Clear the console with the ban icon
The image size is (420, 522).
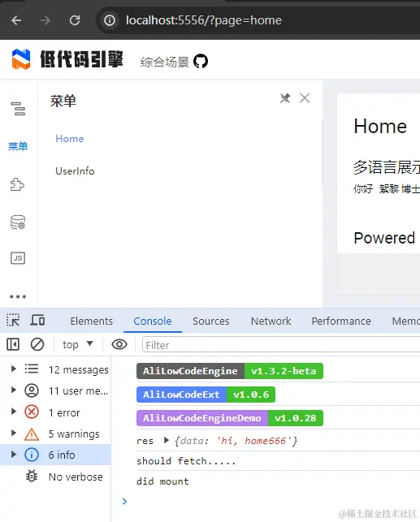pos(37,344)
